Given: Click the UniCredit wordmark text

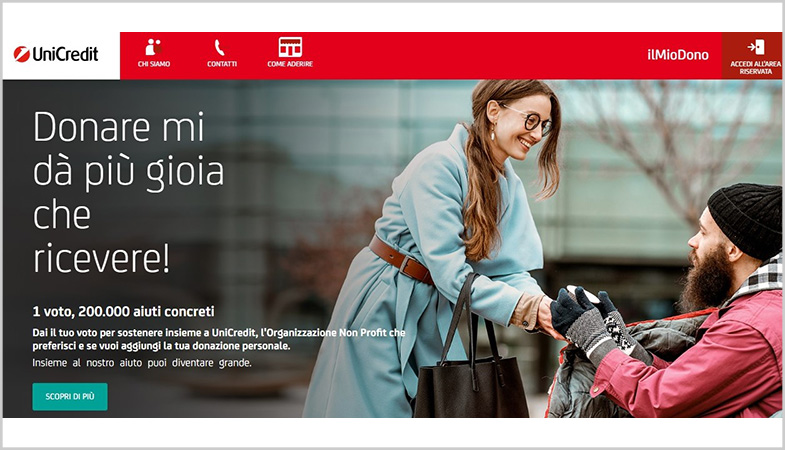Looking at the screenshot, I should click(66, 54).
